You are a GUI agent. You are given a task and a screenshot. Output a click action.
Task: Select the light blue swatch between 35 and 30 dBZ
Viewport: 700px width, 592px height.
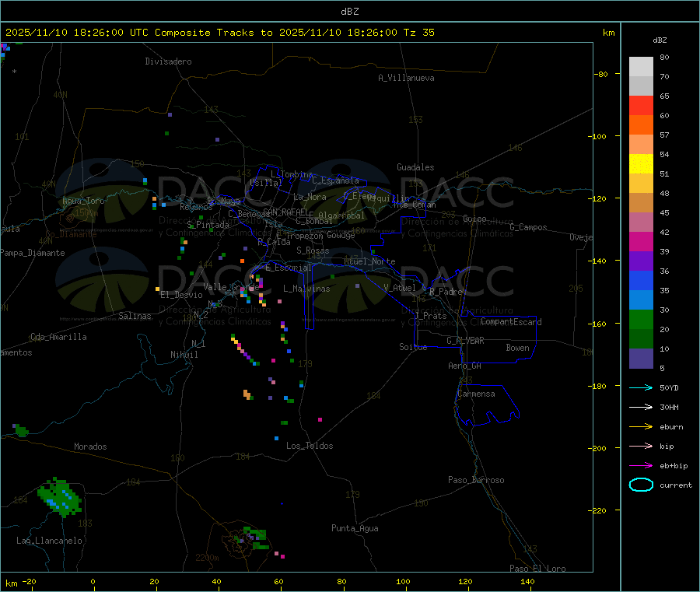641,300
